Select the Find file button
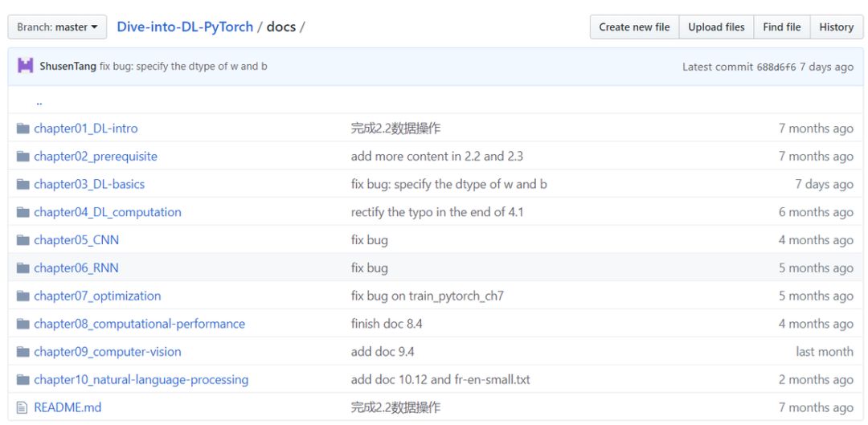Screen dimensions: 868x425 781,27
